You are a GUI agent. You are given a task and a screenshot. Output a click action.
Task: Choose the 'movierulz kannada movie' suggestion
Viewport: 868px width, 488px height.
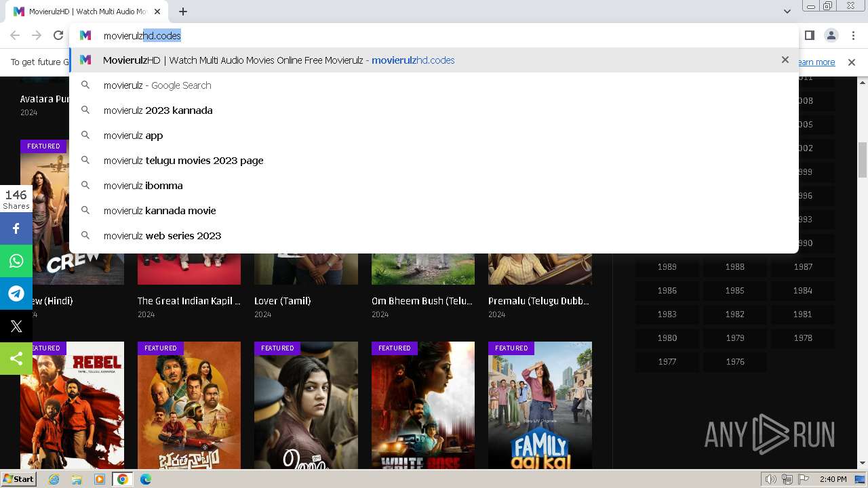[x=434, y=211]
